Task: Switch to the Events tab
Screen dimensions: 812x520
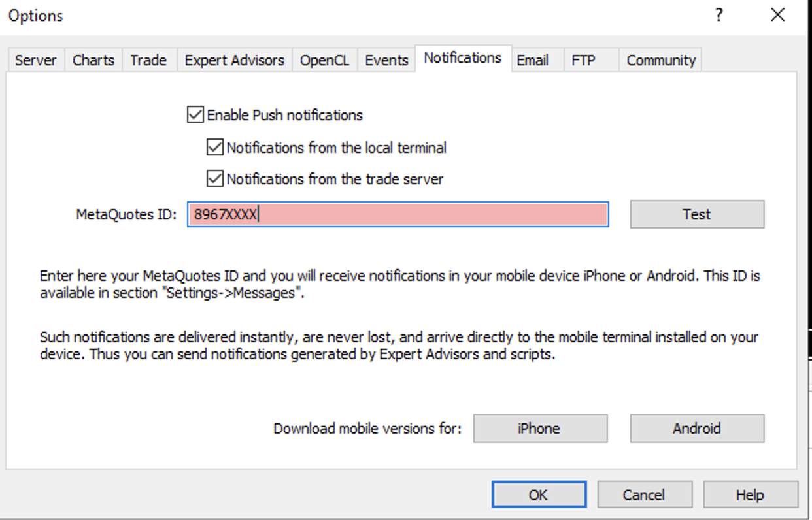Action: tap(386, 60)
